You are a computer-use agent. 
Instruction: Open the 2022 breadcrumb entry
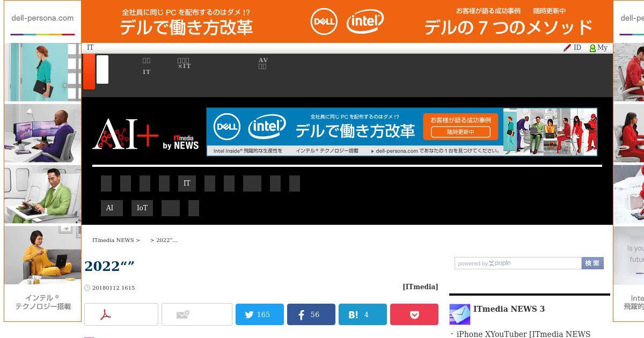[x=167, y=240]
